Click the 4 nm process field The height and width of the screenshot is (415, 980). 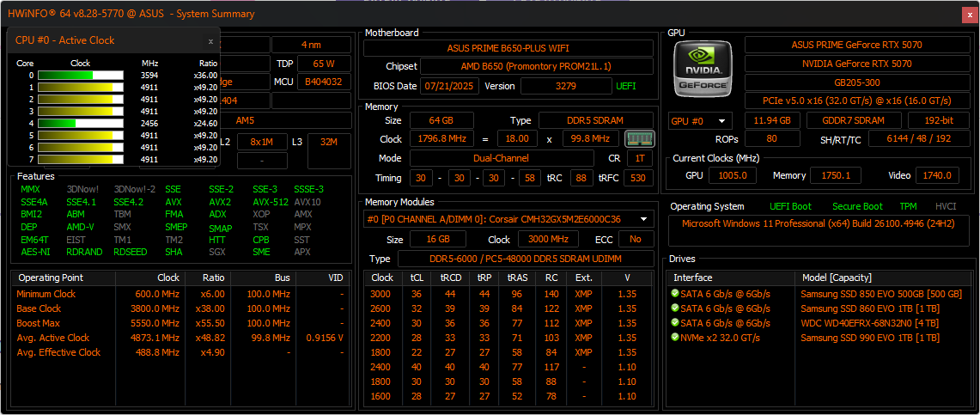tap(311, 45)
